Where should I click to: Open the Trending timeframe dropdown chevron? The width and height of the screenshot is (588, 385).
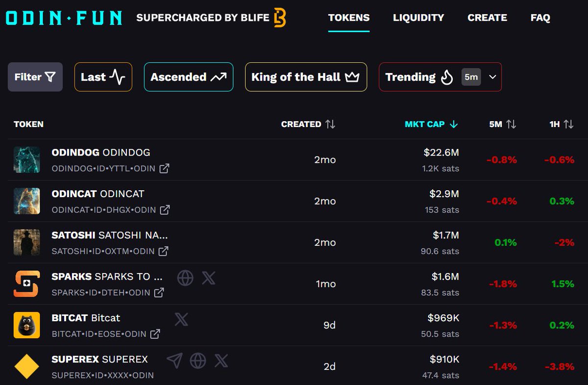point(493,77)
